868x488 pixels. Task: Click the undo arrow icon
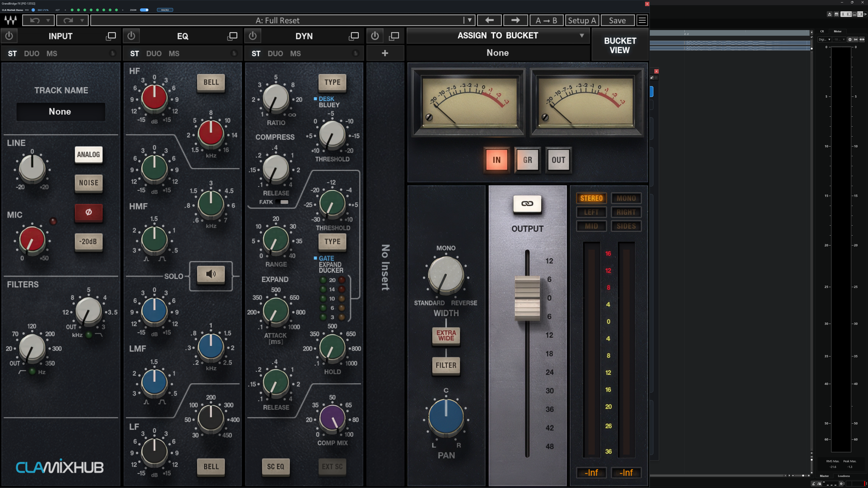pyautogui.click(x=35, y=20)
